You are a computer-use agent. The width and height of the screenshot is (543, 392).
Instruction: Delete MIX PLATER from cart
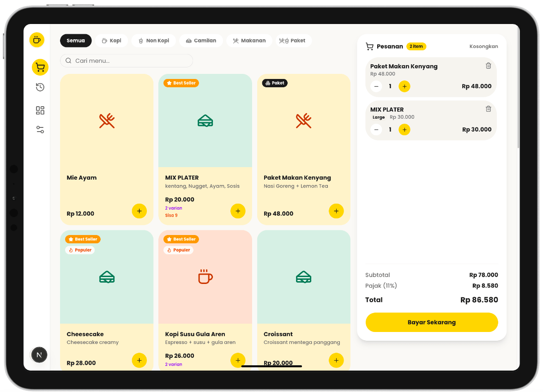click(x=489, y=109)
